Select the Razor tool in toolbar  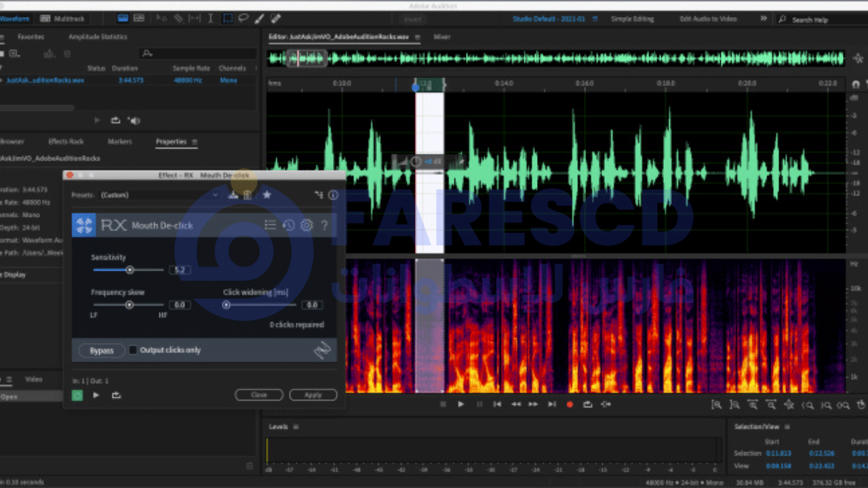[178, 18]
